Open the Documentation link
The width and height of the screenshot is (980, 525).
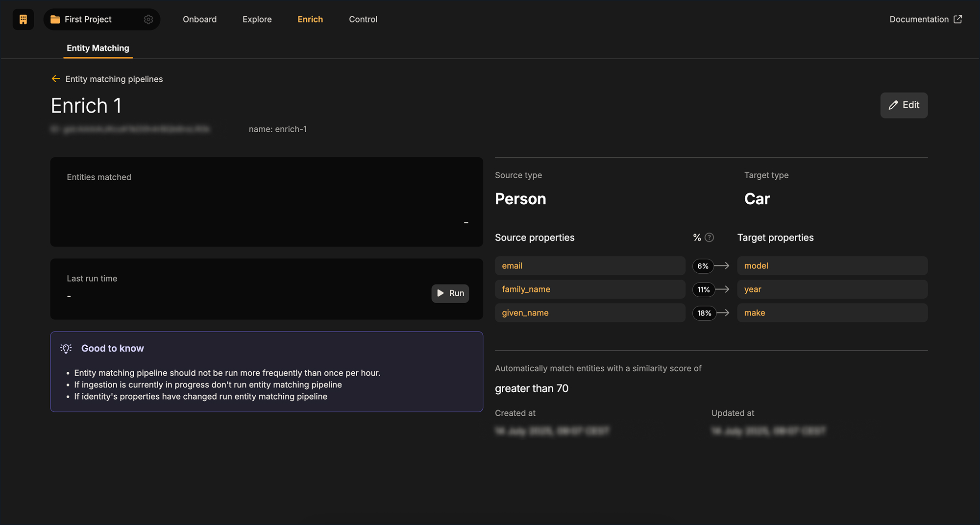click(x=919, y=20)
